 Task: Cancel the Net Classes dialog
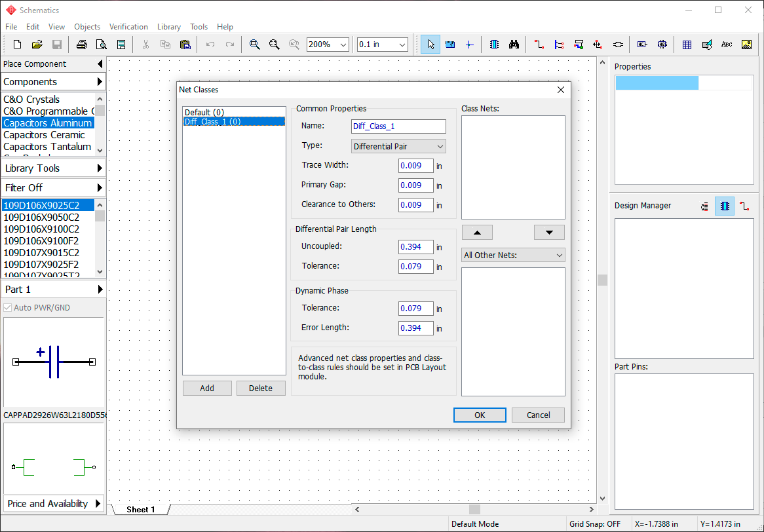pyautogui.click(x=539, y=415)
